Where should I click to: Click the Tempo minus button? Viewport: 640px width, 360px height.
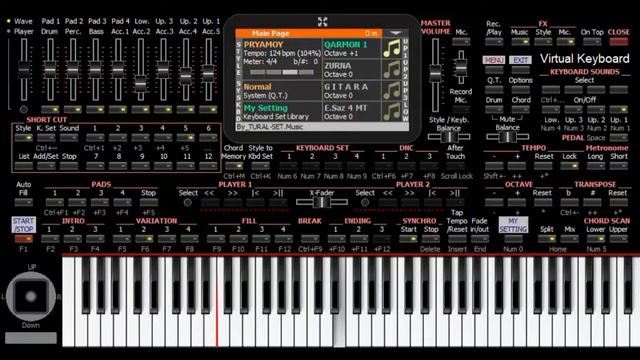point(494,166)
